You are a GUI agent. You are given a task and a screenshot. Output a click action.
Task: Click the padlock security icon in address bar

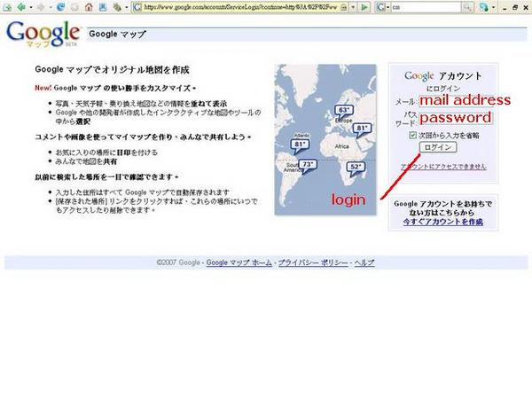344,7
